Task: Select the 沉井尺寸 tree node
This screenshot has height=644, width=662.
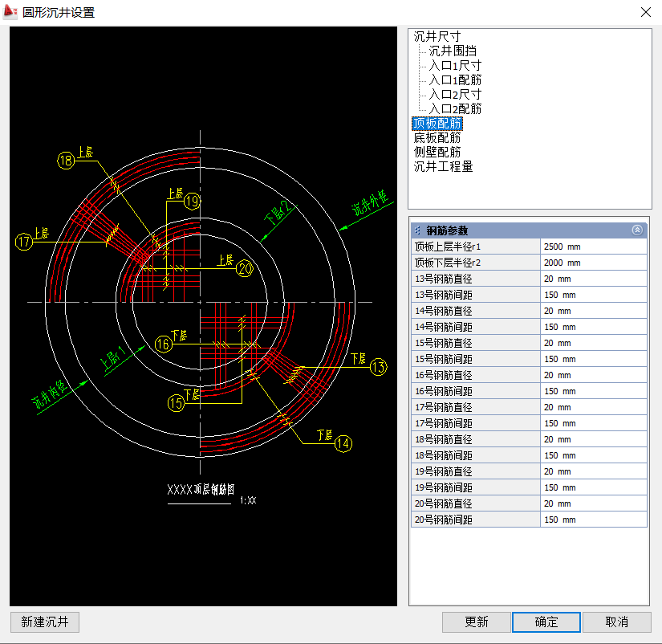Action: tap(437, 36)
